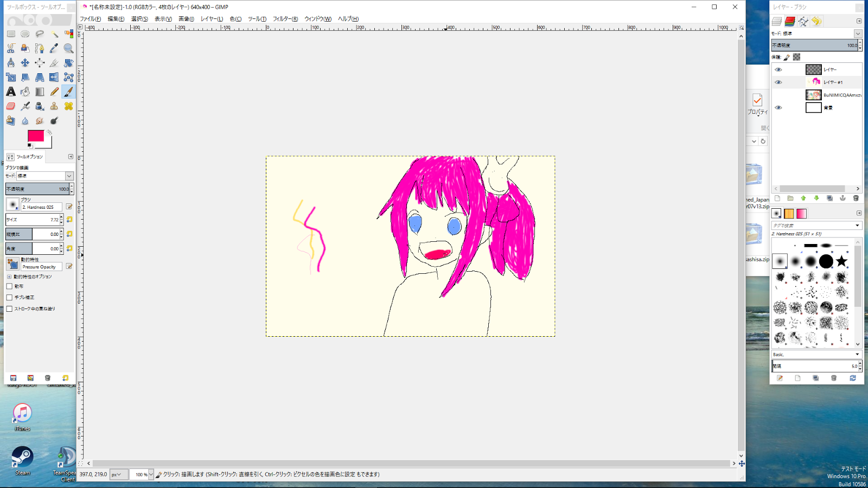Choose the Bucket Fill tool
The width and height of the screenshot is (868, 488).
click(x=25, y=92)
